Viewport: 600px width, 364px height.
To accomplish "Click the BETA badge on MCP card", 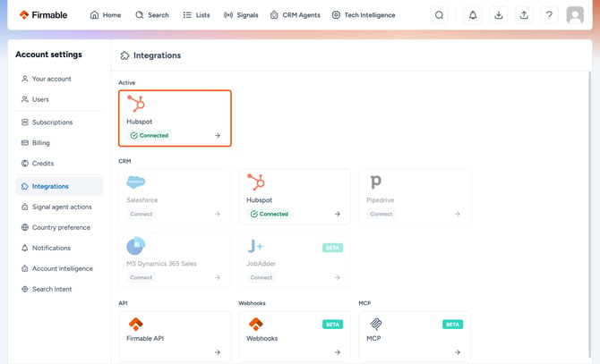I will pos(452,325).
